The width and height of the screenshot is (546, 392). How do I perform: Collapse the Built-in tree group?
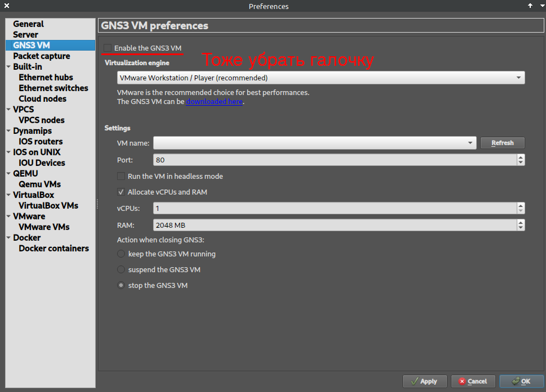pos(8,66)
